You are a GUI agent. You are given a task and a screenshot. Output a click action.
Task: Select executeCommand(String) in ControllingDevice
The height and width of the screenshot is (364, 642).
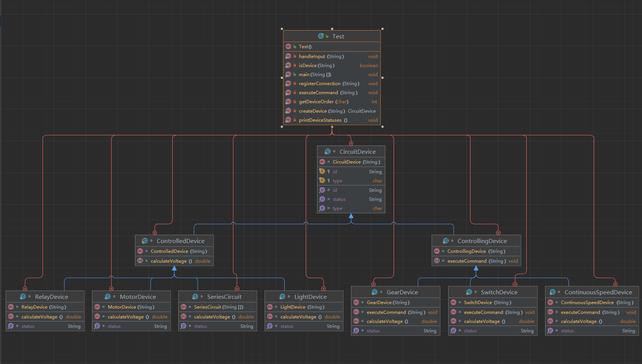[476, 261]
